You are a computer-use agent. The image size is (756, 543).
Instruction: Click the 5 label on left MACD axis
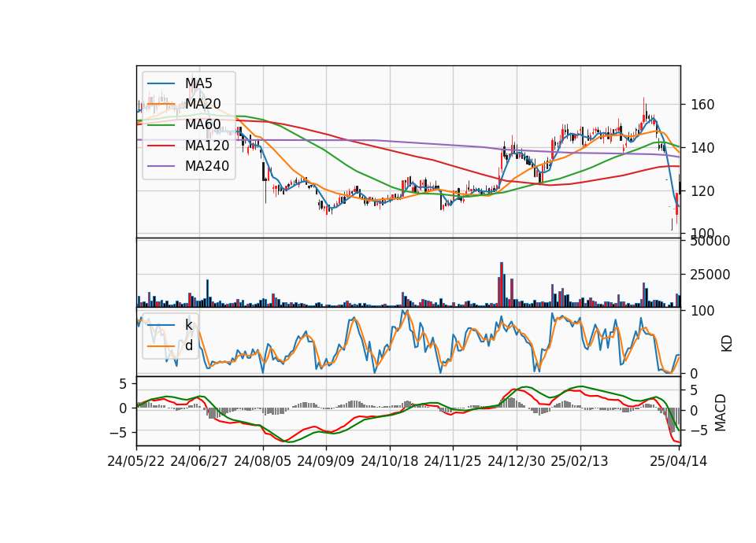[123, 384]
